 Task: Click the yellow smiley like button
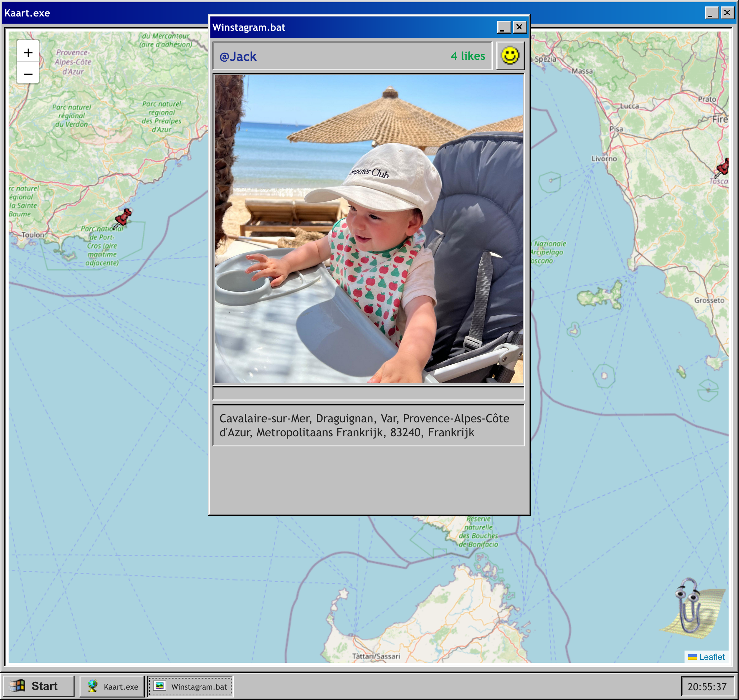(x=510, y=56)
